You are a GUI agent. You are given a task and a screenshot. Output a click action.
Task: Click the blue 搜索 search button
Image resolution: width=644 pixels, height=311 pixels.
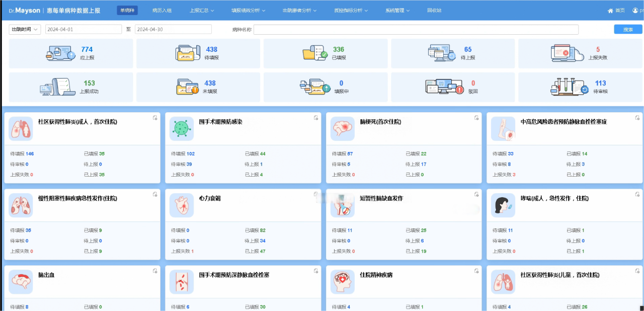tap(628, 29)
